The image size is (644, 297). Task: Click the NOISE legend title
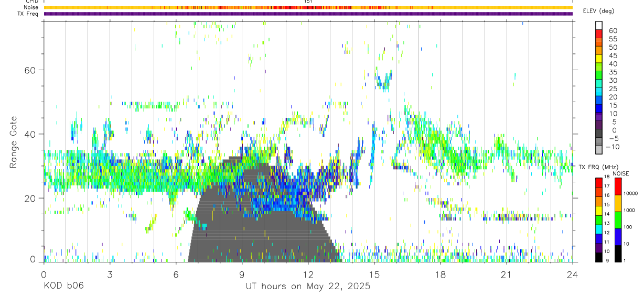tap(621, 173)
